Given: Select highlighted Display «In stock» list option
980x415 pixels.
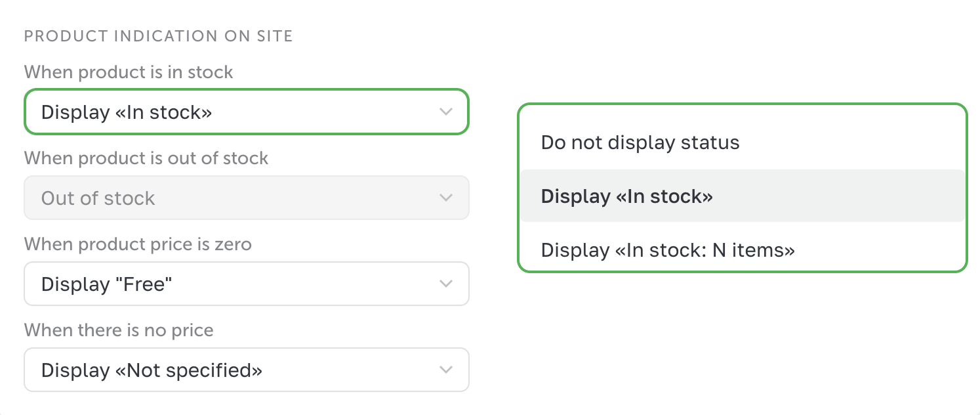Looking at the screenshot, I should 626,196.
